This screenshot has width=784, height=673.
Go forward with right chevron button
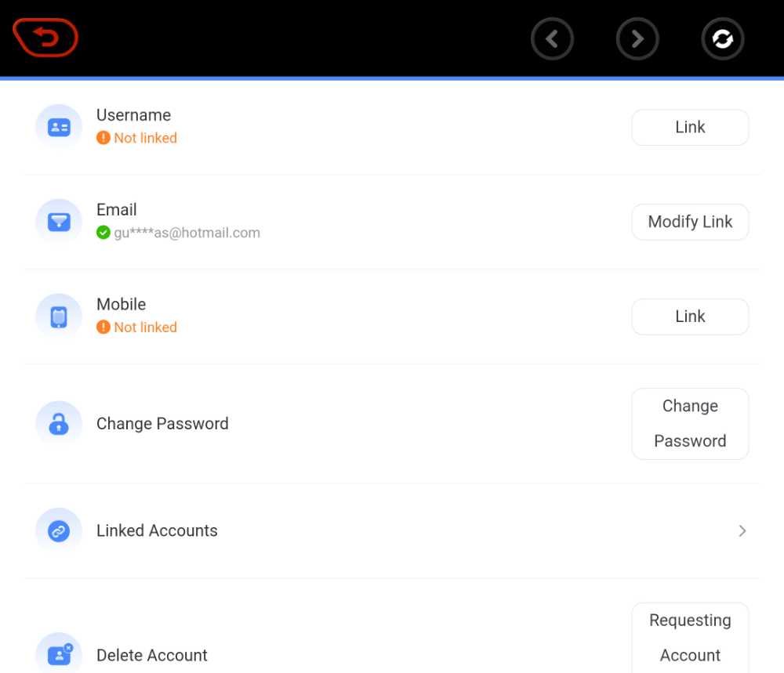[x=637, y=38]
